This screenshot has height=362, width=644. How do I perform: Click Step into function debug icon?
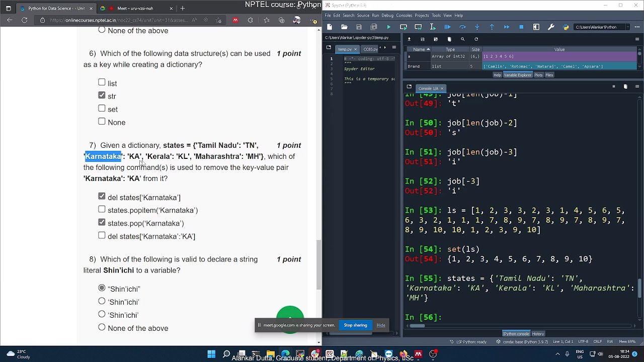coord(477,27)
